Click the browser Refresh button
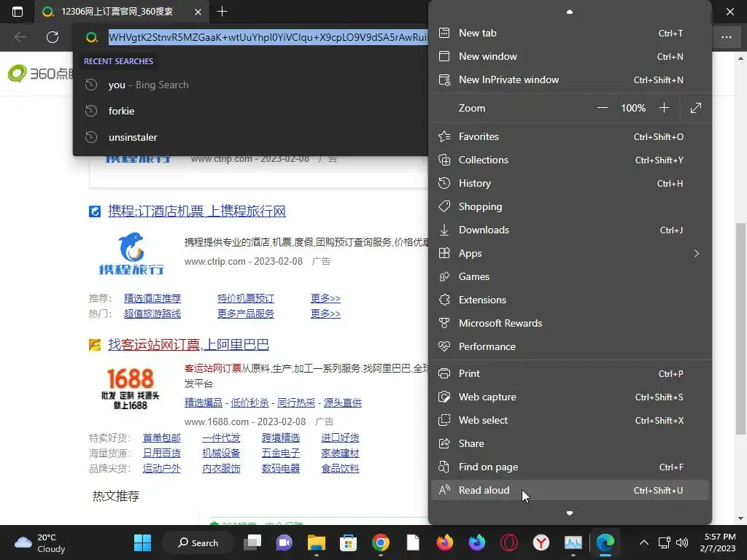 53,37
